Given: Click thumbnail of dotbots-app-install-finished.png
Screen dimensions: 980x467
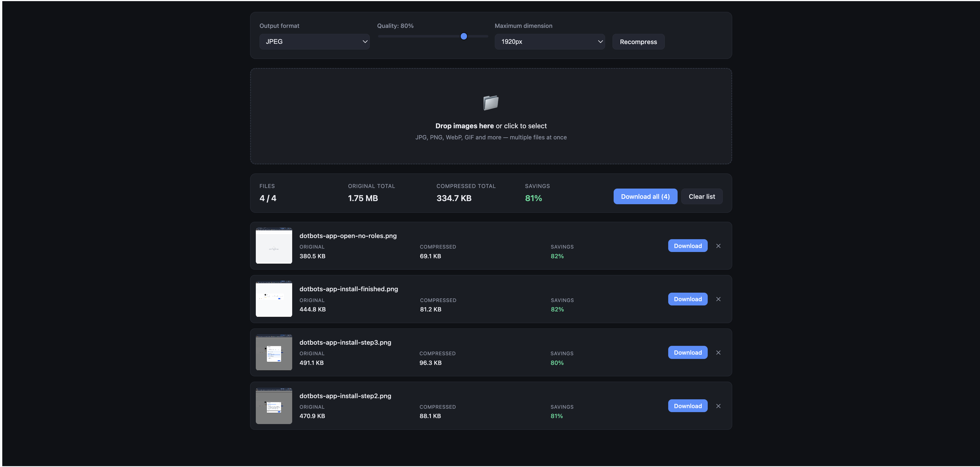Looking at the screenshot, I should (x=273, y=299).
